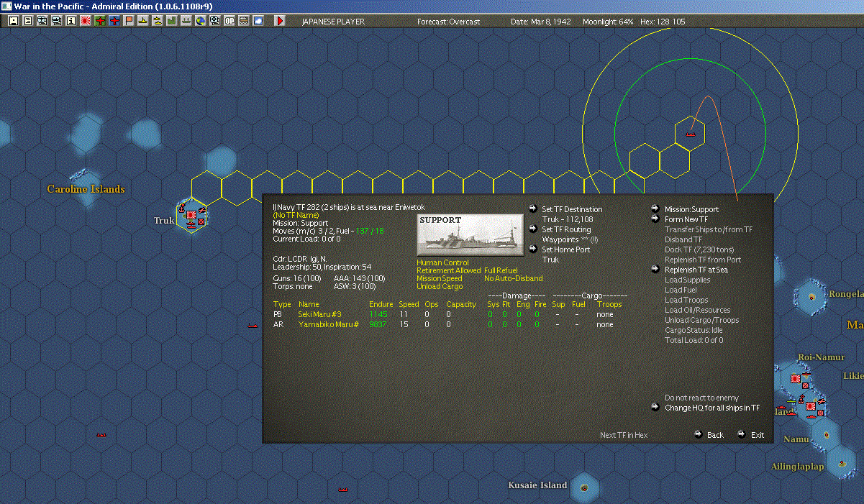Select the task force icon in highlighted hex
This screenshot has height=504, width=864.
click(690, 134)
